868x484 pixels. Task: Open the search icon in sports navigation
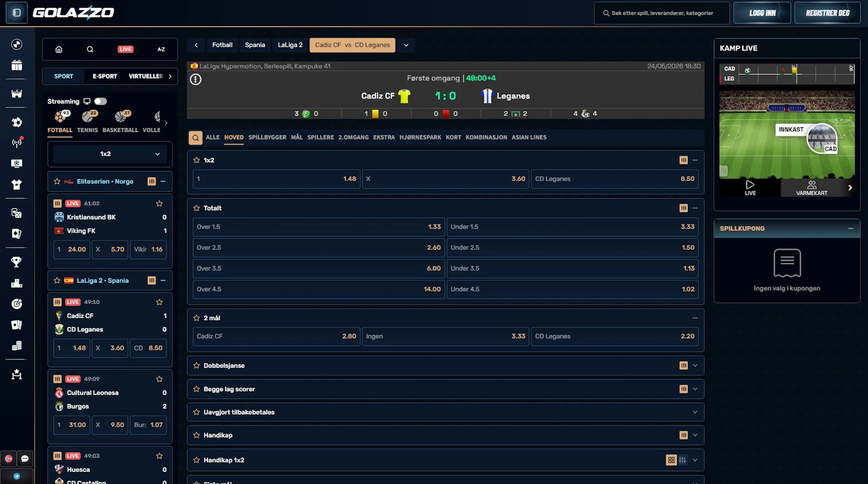point(90,49)
